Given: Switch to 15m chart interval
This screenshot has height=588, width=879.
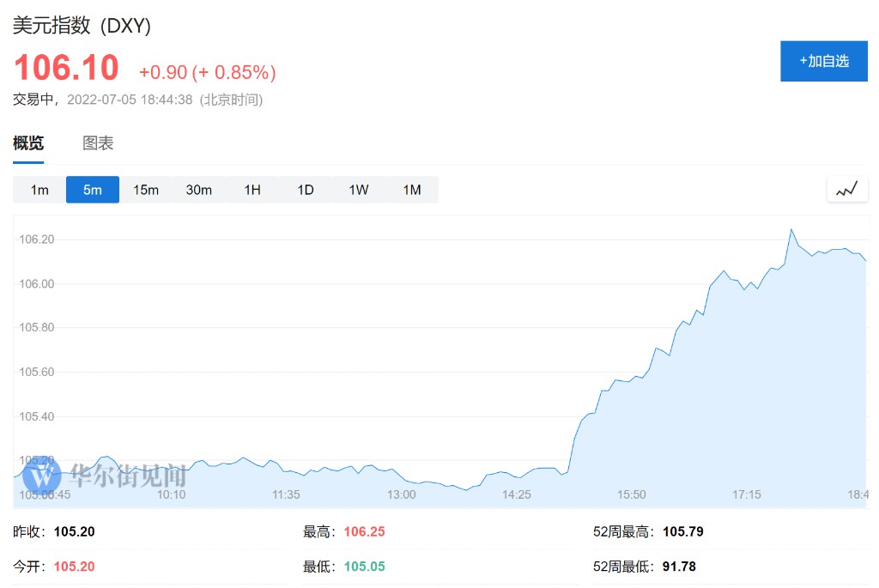Looking at the screenshot, I should [146, 190].
